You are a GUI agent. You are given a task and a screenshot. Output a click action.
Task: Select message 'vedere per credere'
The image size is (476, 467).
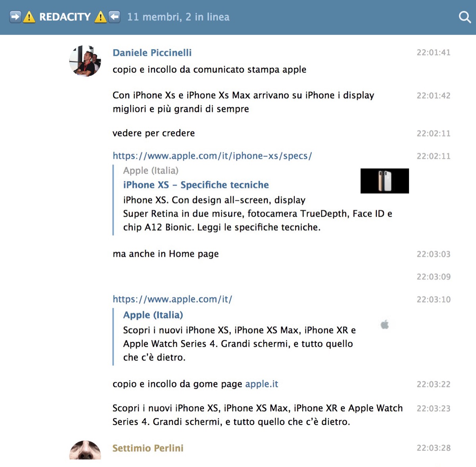(x=154, y=133)
